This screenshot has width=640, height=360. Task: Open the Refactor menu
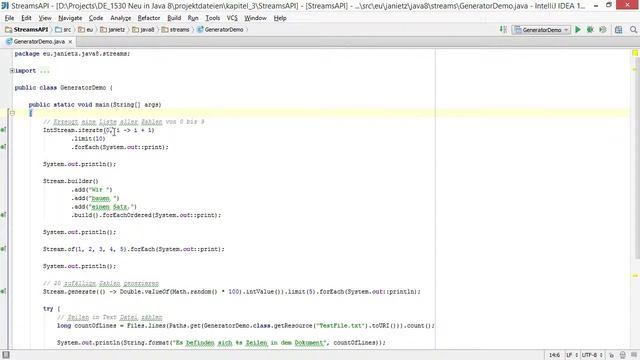pos(149,18)
